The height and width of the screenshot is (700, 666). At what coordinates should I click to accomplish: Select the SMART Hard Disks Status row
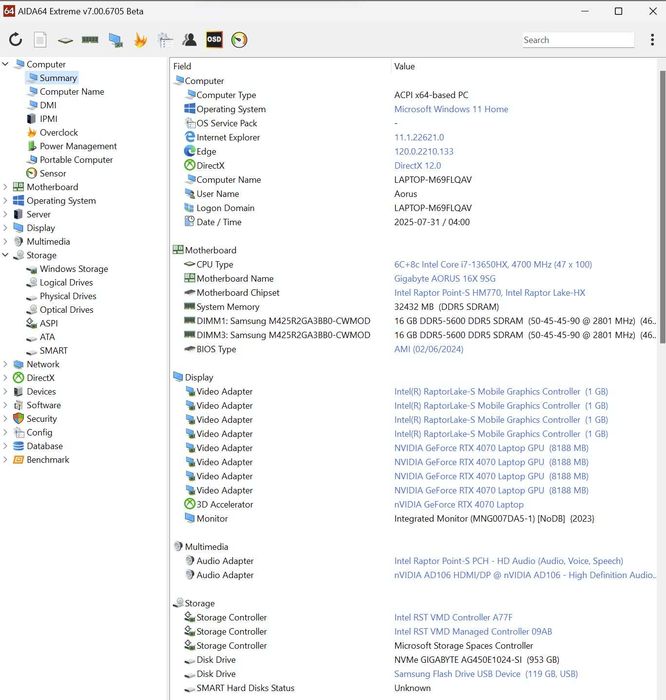click(414, 688)
